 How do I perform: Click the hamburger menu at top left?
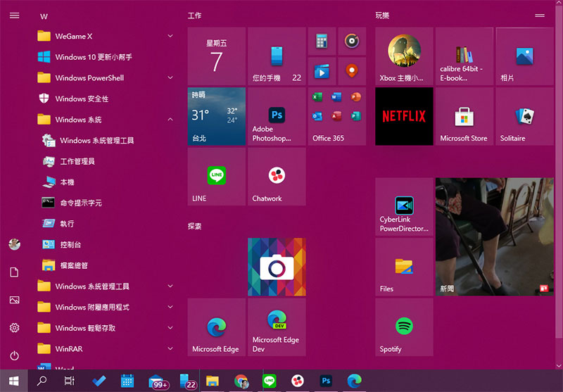14,15
